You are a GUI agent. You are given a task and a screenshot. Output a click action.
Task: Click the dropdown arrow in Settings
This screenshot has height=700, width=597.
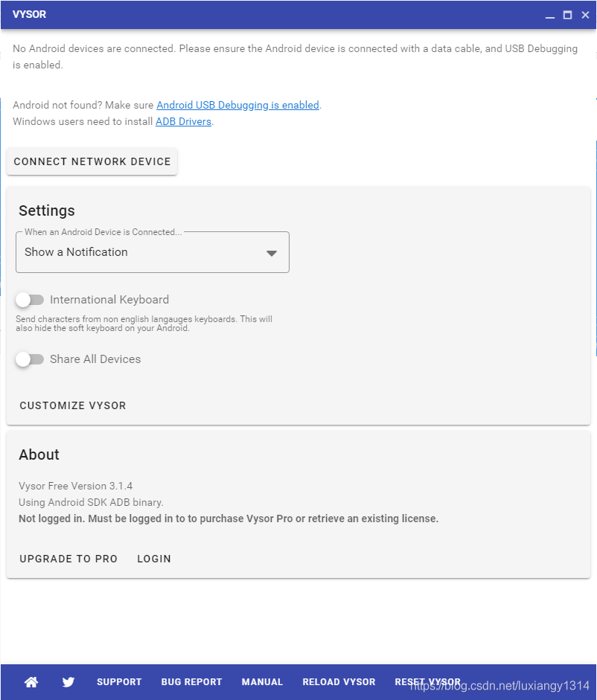(x=271, y=253)
